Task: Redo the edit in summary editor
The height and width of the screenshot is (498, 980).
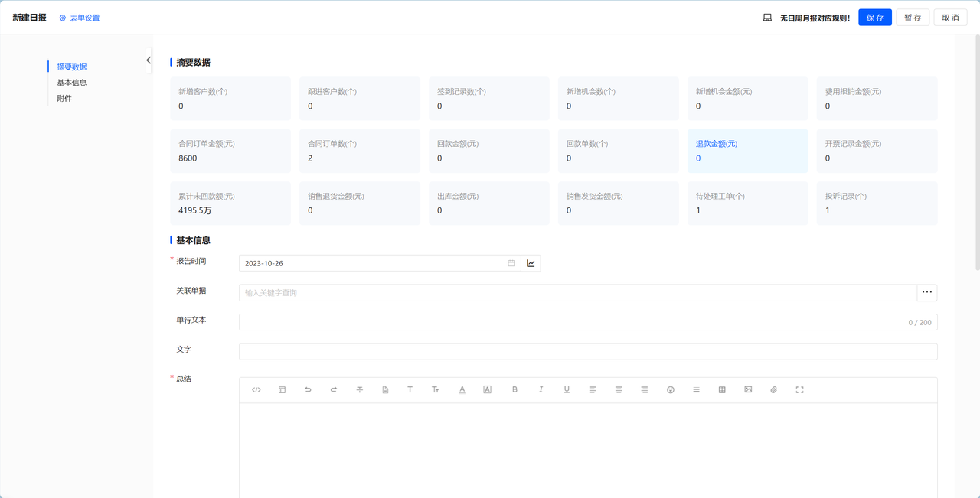Action: tap(334, 390)
